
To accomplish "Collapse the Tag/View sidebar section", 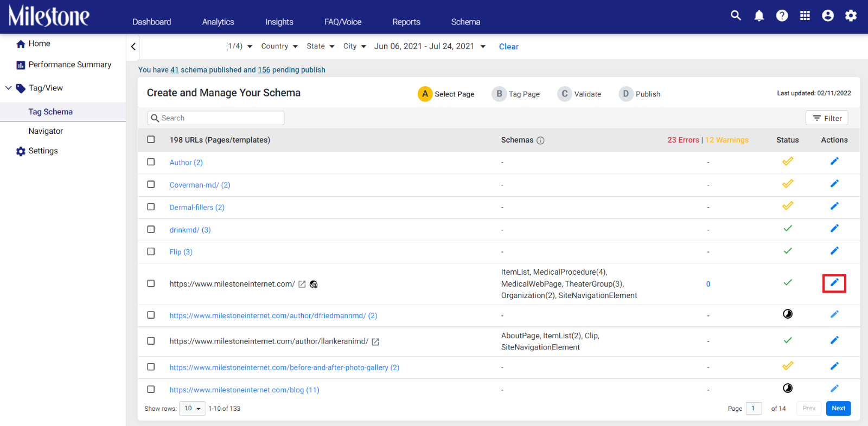I will pos(9,88).
